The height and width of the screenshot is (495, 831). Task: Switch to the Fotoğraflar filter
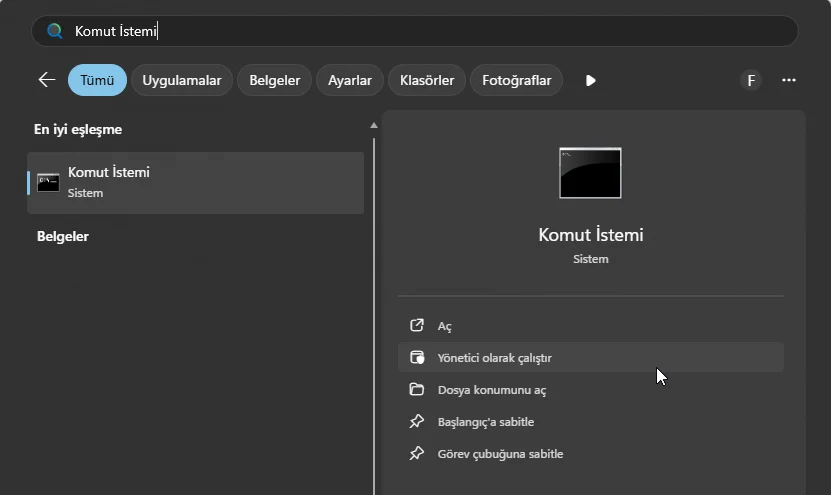click(517, 80)
